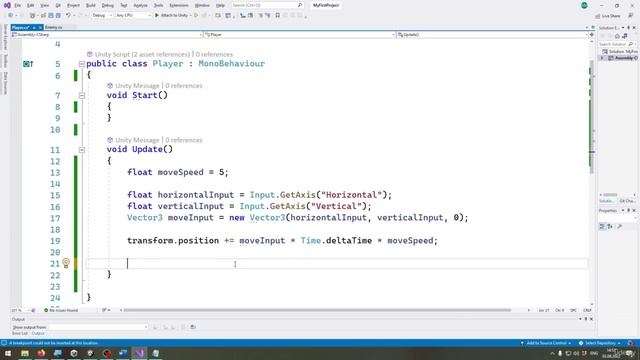Click the Visual Studio search box
The width and height of the screenshot is (640, 360).
tap(267, 5)
